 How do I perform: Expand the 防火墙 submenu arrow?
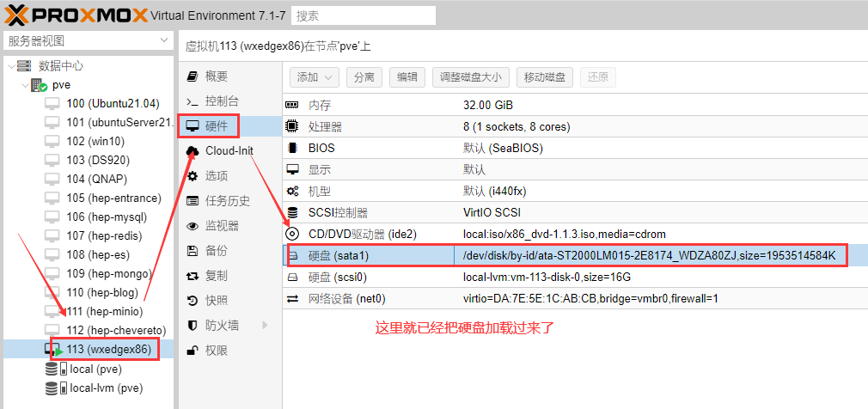click(x=265, y=325)
